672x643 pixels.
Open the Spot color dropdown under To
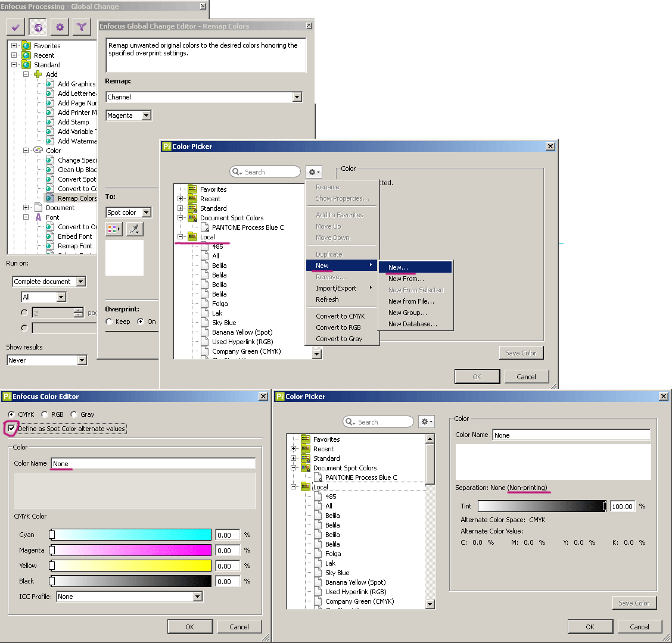[147, 213]
